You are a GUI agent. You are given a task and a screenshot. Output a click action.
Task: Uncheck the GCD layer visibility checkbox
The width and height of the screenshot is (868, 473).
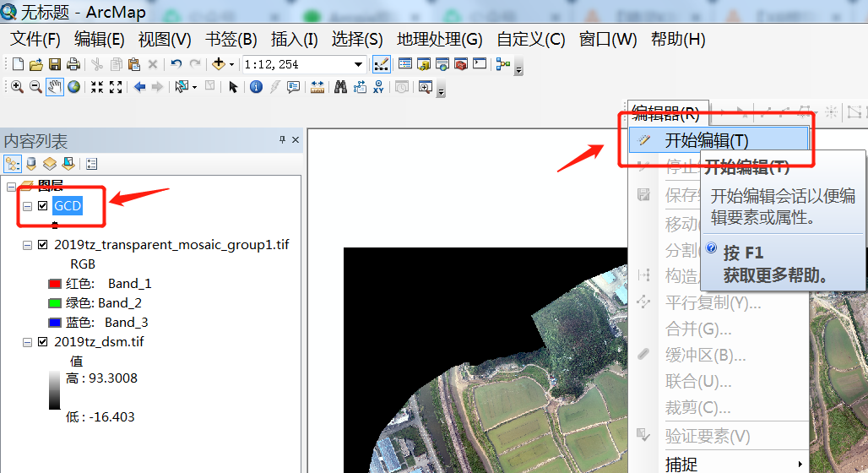coord(43,205)
